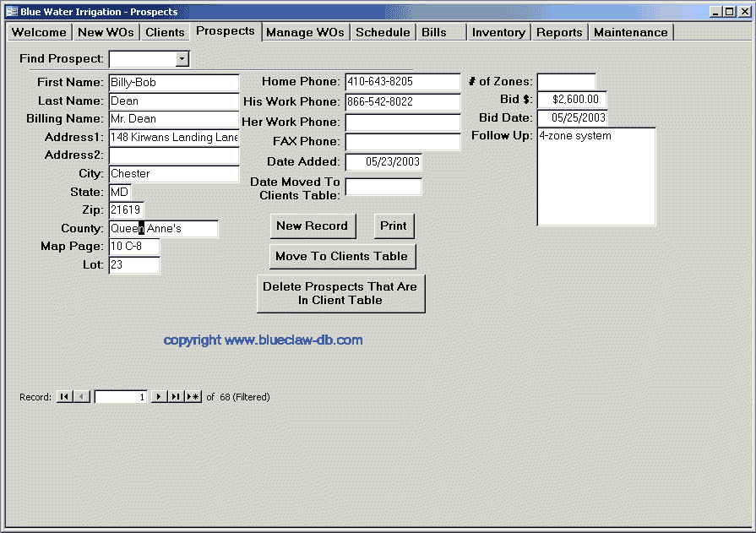This screenshot has height=533, width=756.
Task: Open the copyright www.blueclaw-db.com link
Action: 263,340
